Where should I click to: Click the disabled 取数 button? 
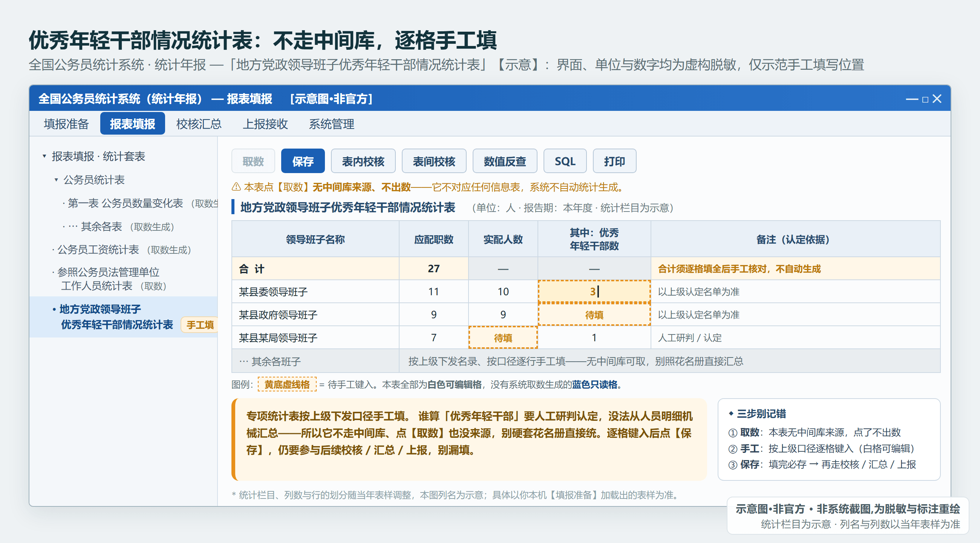(253, 161)
